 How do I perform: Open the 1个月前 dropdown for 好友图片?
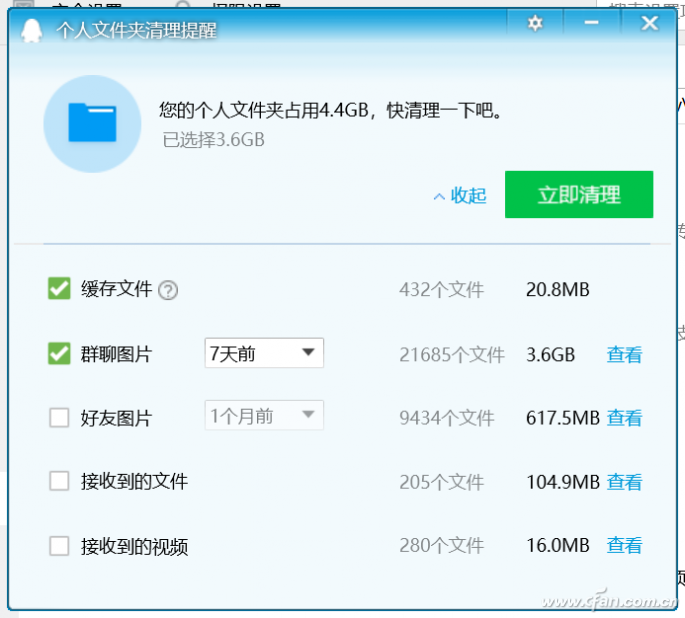(264, 415)
